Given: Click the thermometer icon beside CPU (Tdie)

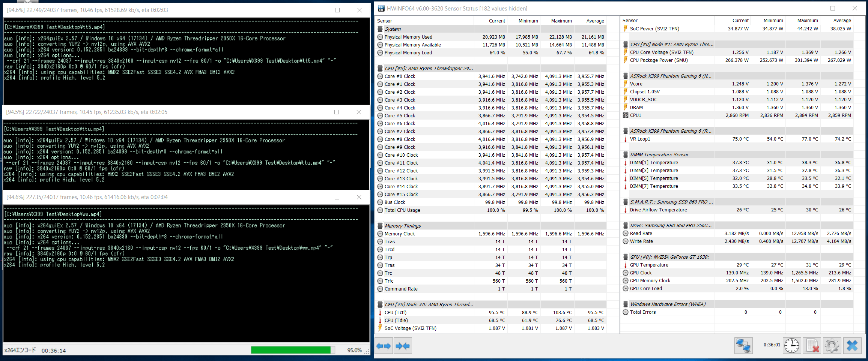Looking at the screenshot, I should pos(380,320).
